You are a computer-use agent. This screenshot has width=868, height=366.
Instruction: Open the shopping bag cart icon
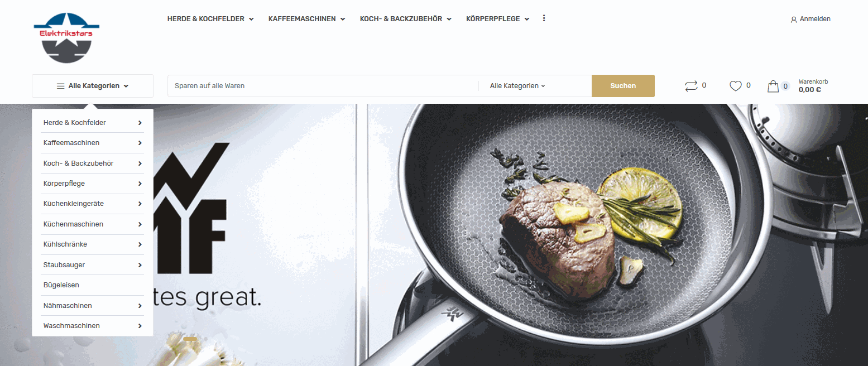pos(773,86)
